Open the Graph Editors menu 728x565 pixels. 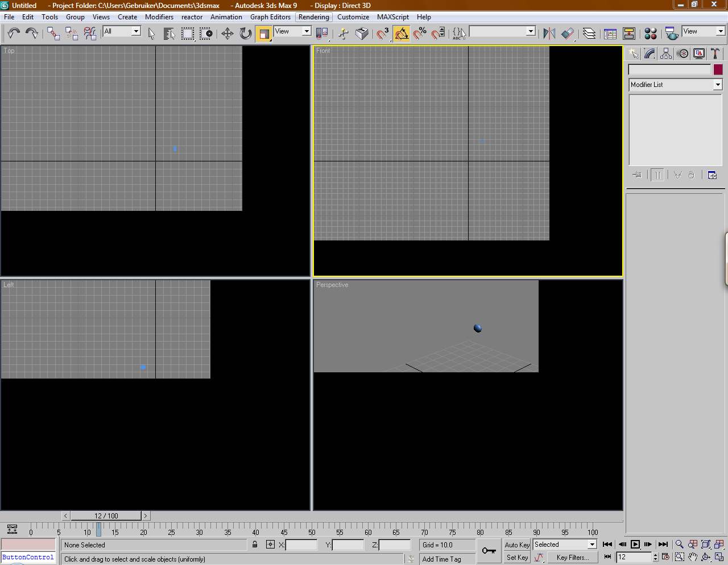point(270,17)
